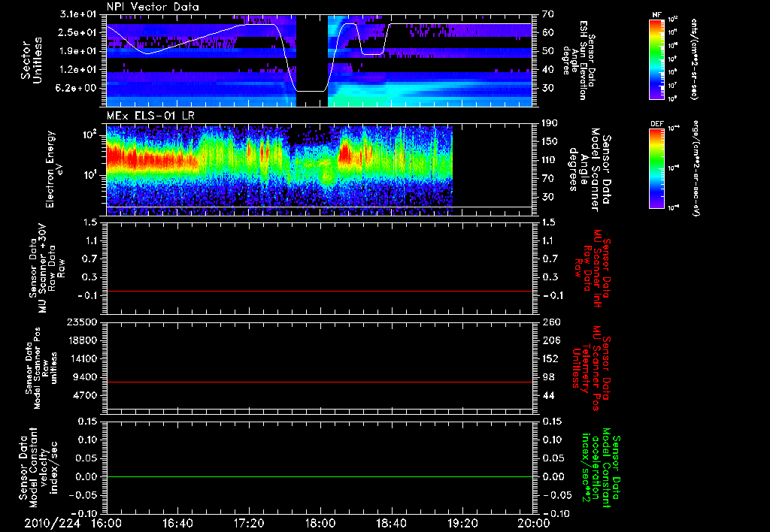Click the "NPI Vector Data" panel title
The height and width of the screenshot is (532, 770).
tap(153, 7)
